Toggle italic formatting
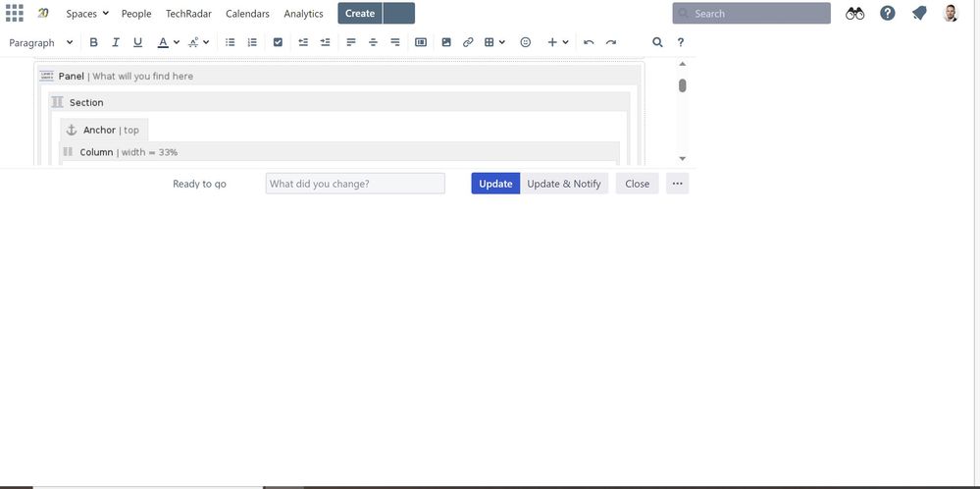Screen dimensions: 980x489 tap(116, 42)
